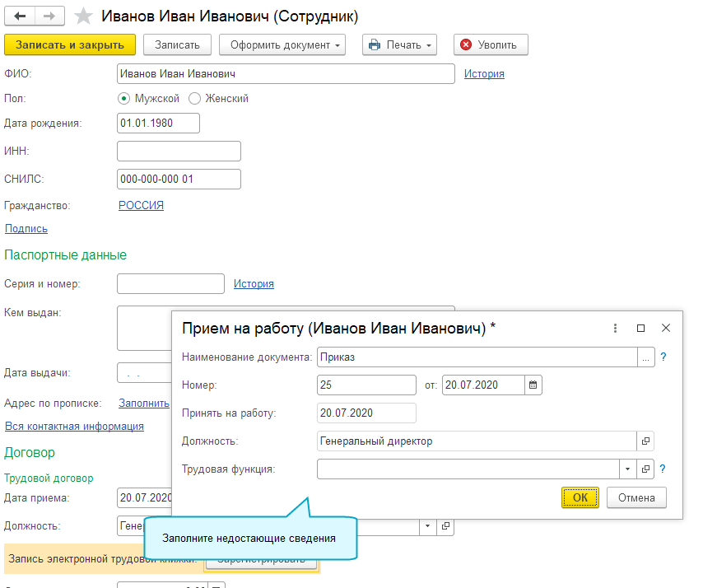Add employee card to favorites star
Screen dimensions: 717x588
pyautogui.click(x=83, y=16)
